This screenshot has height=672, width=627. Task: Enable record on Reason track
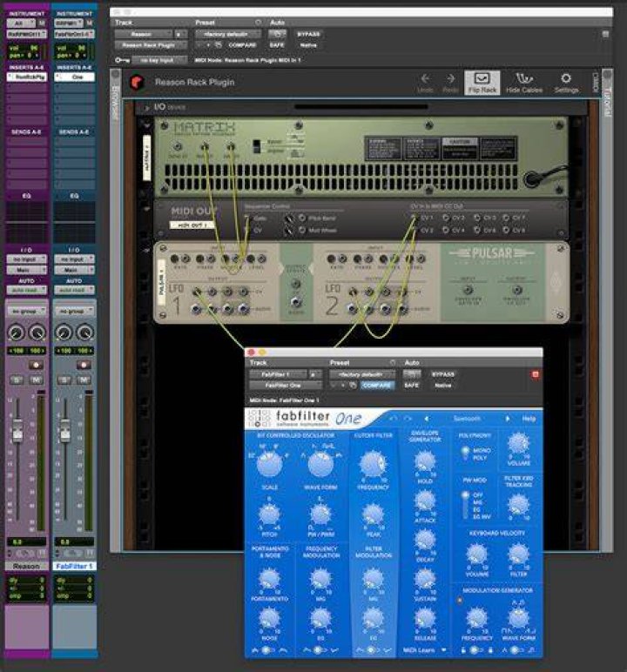(36, 365)
